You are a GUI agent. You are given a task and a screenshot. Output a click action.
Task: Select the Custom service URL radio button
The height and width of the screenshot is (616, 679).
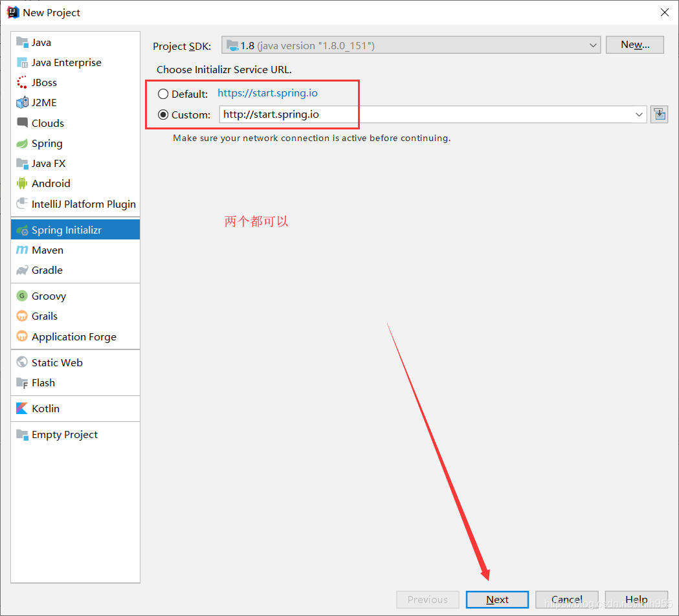(163, 115)
